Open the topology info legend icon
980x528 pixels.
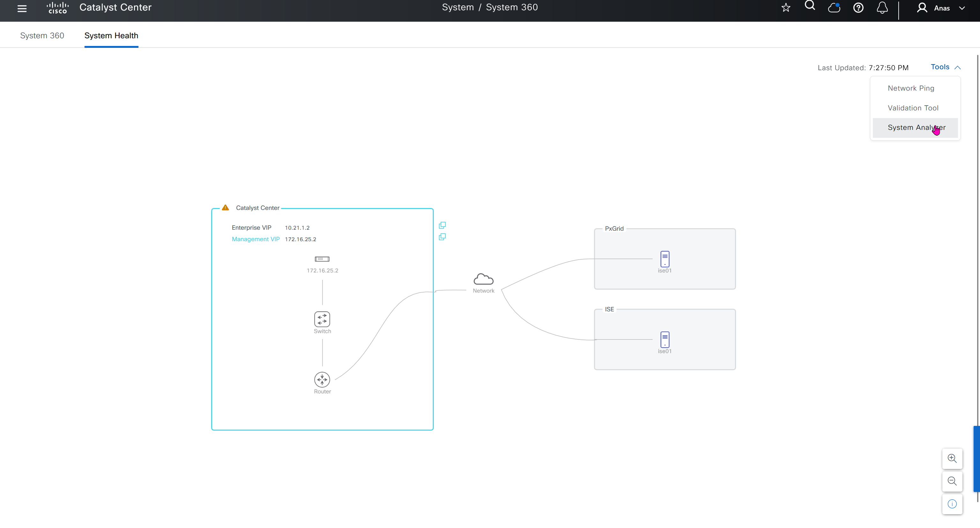pos(952,504)
